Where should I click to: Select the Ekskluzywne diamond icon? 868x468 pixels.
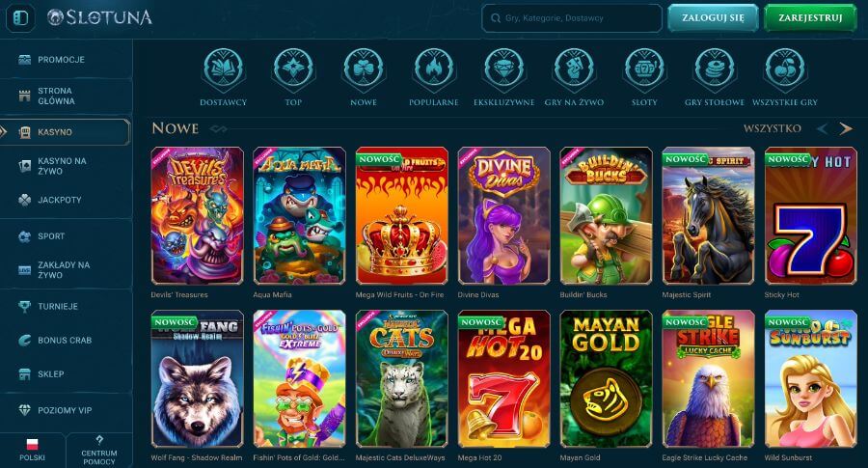pos(503,69)
